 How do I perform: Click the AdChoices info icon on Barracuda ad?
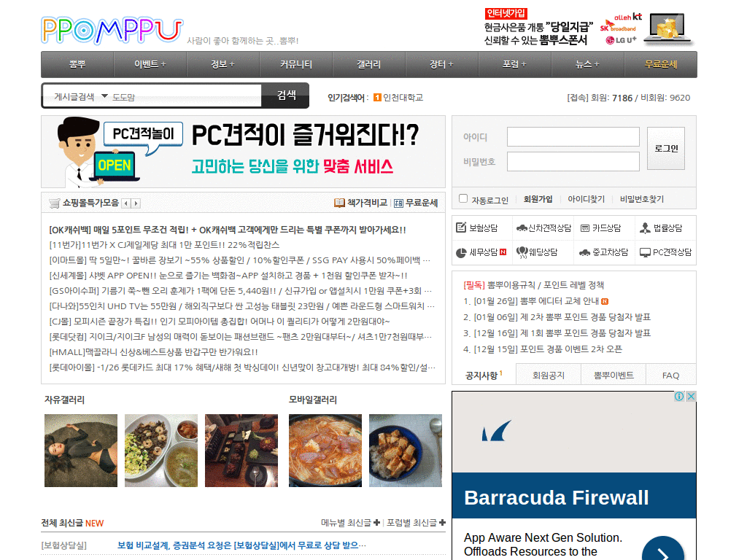coord(679,396)
